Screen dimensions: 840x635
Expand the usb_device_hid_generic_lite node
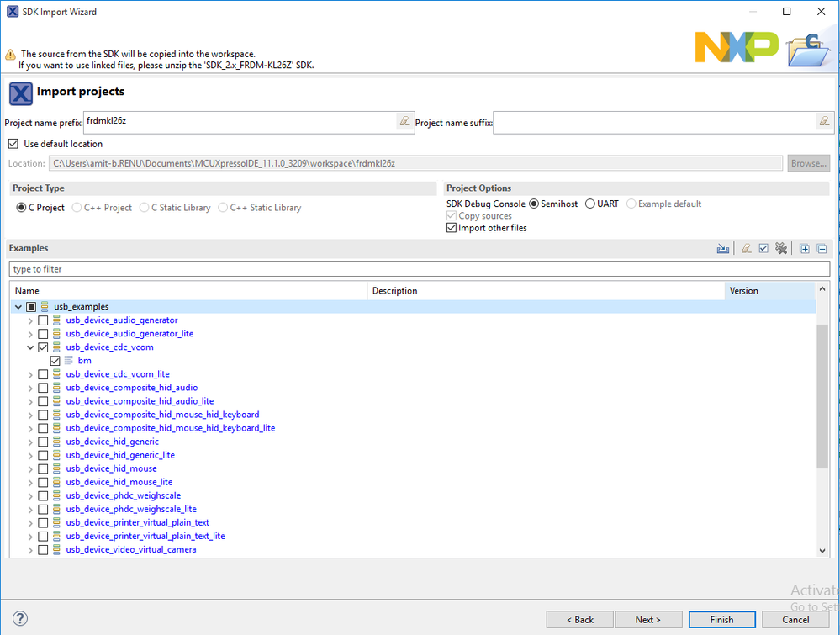pyautogui.click(x=30, y=455)
